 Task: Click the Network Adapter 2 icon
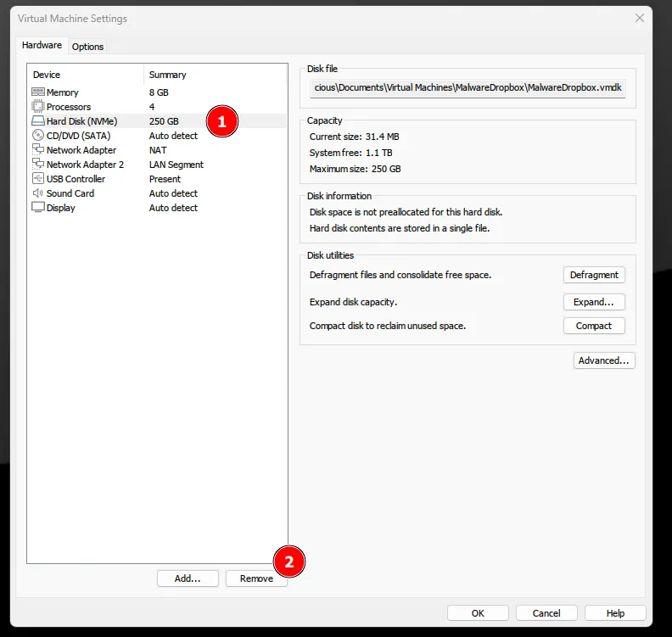click(x=38, y=165)
